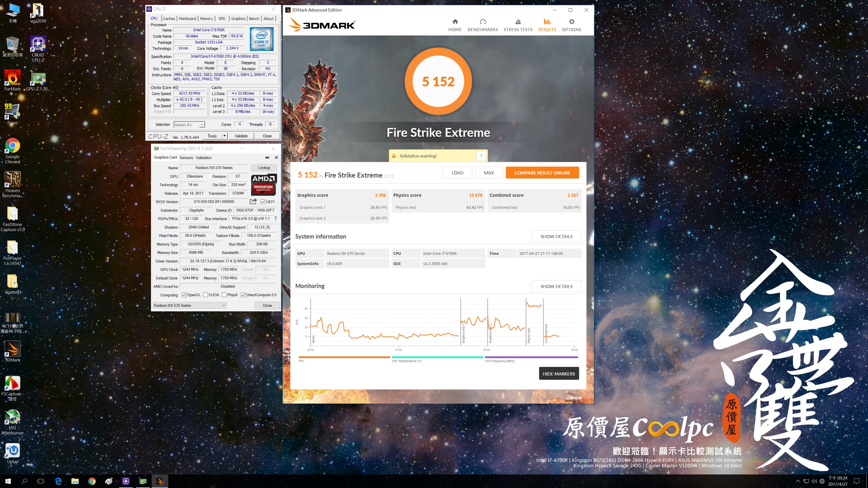Open the taskbar search magnifier
This screenshot has height=488, width=868.
[x=24, y=481]
